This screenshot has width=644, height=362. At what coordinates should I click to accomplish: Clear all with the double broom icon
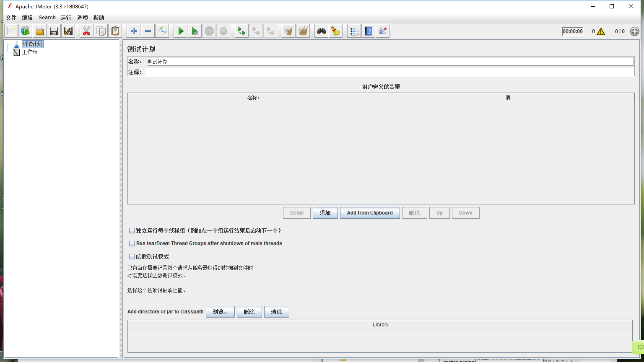tap(303, 31)
